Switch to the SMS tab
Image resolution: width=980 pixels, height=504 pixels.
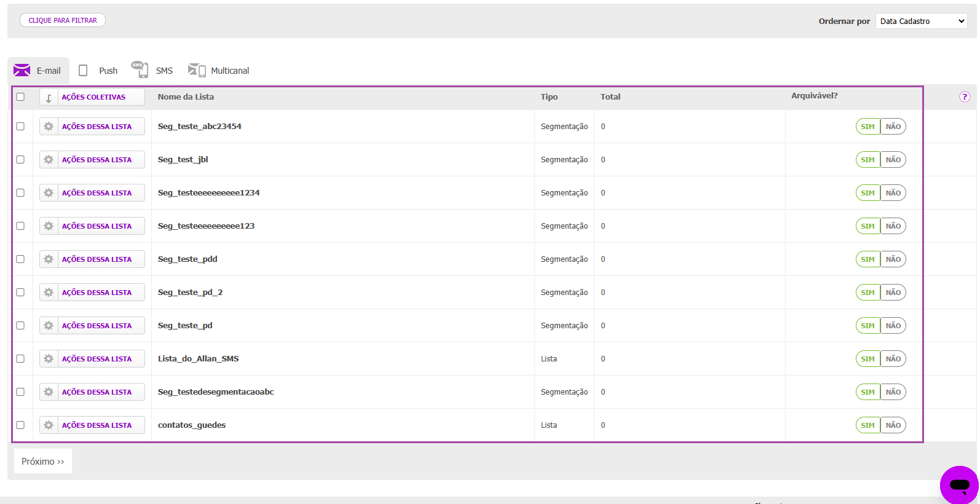152,71
